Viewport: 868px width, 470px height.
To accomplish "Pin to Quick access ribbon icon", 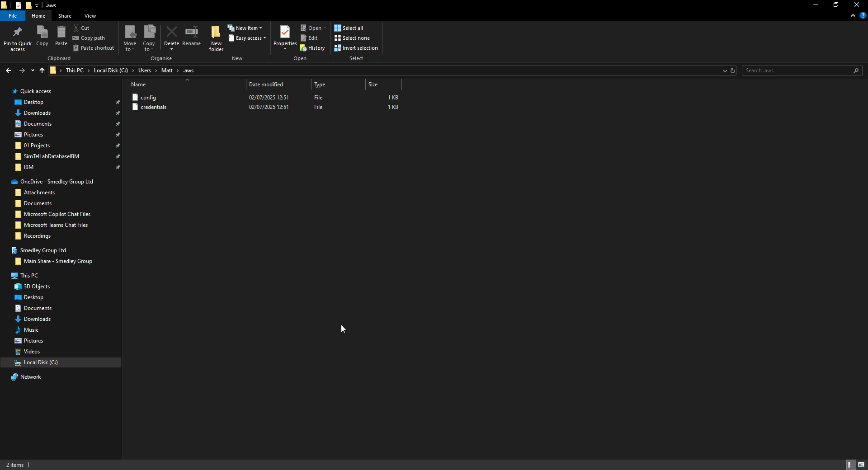I will point(18,38).
